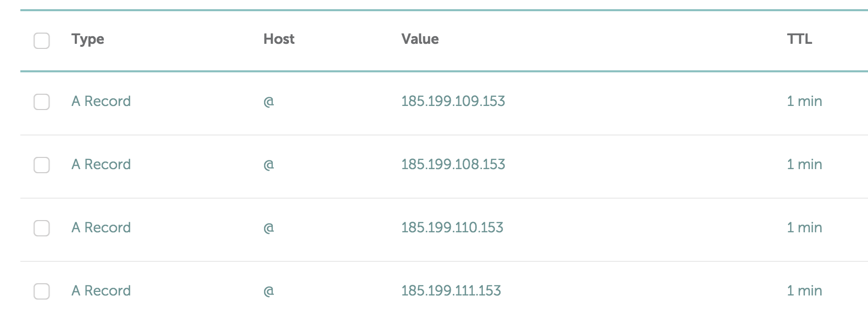Toggle the select-all checkbox in the header
This screenshot has width=868, height=324.
point(42,41)
